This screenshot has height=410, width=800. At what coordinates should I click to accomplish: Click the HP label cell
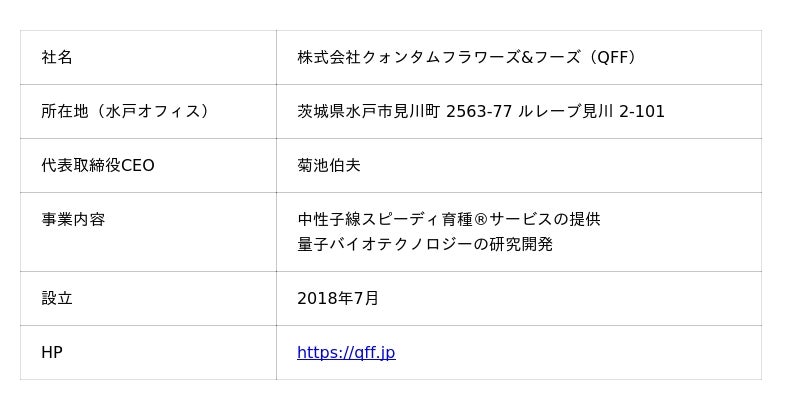(52, 353)
